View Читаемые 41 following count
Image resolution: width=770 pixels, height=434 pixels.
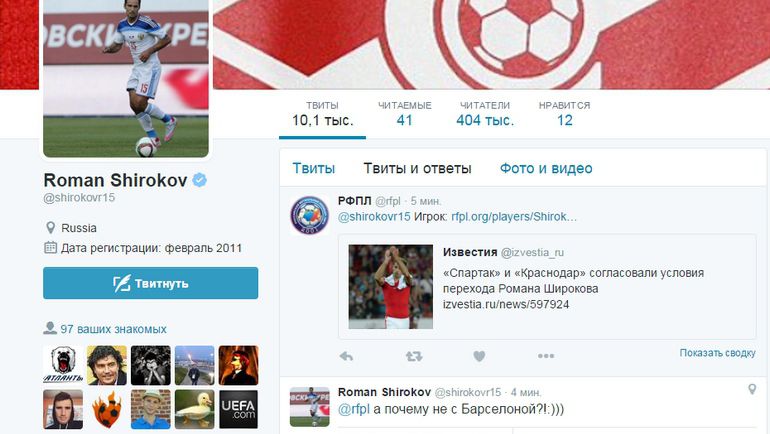(x=405, y=114)
